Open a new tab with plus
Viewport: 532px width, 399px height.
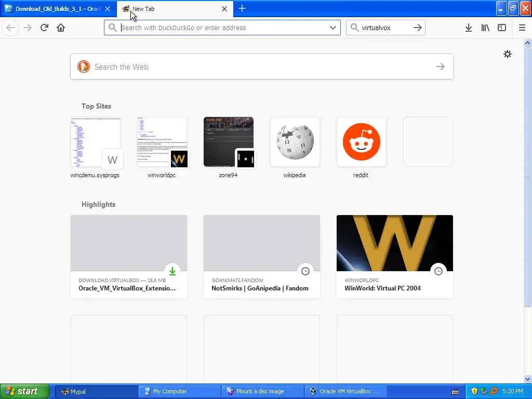(x=242, y=8)
